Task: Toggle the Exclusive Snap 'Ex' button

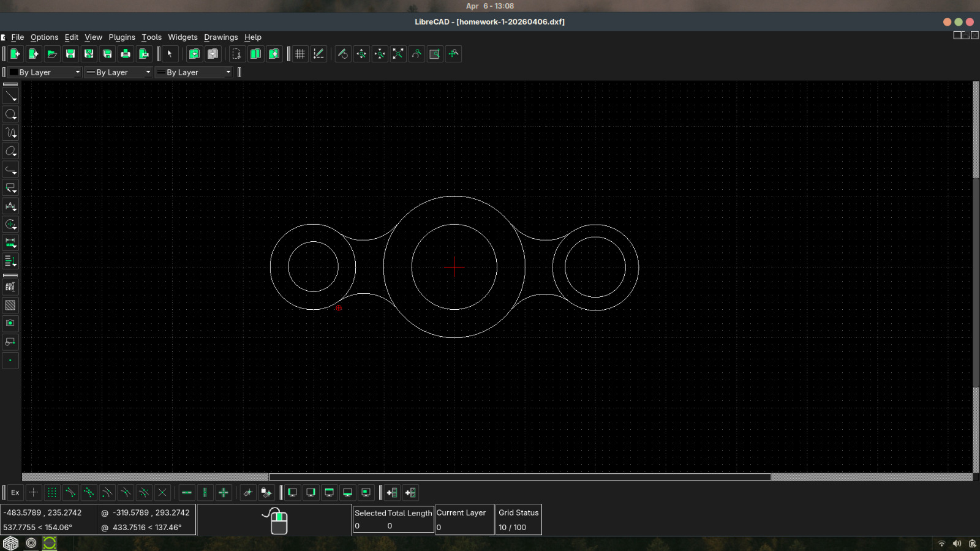Action: tap(15, 493)
